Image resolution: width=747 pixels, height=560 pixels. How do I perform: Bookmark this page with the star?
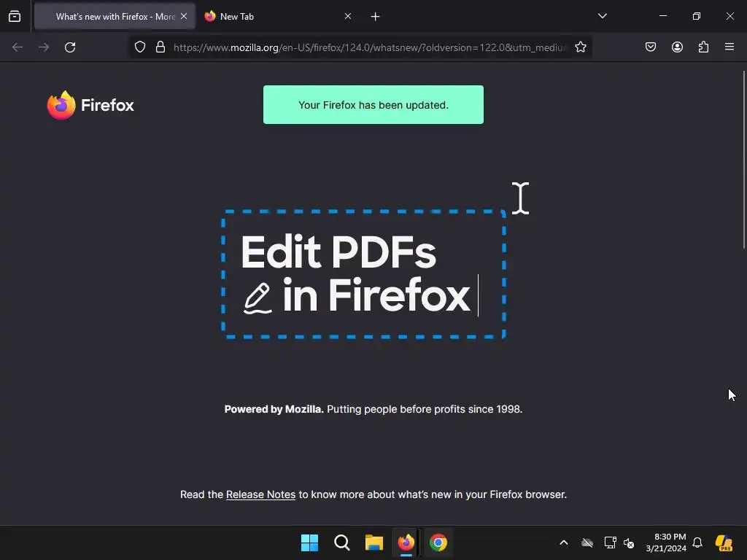(x=580, y=47)
